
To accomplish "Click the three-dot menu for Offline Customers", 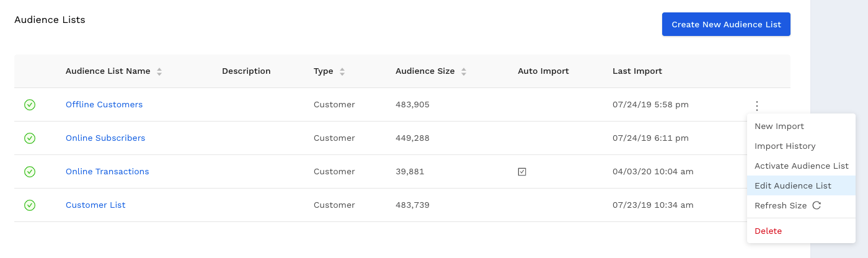I will click(756, 106).
